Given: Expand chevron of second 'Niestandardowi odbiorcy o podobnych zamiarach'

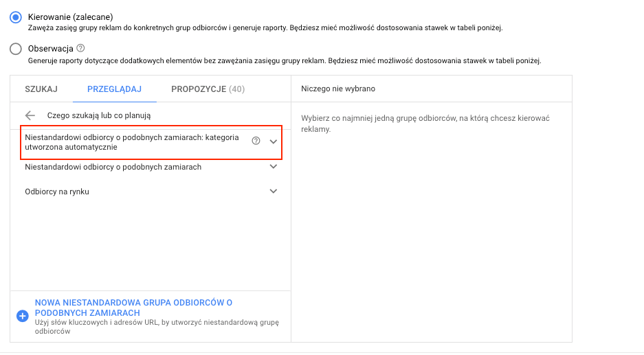Looking at the screenshot, I should [274, 167].
